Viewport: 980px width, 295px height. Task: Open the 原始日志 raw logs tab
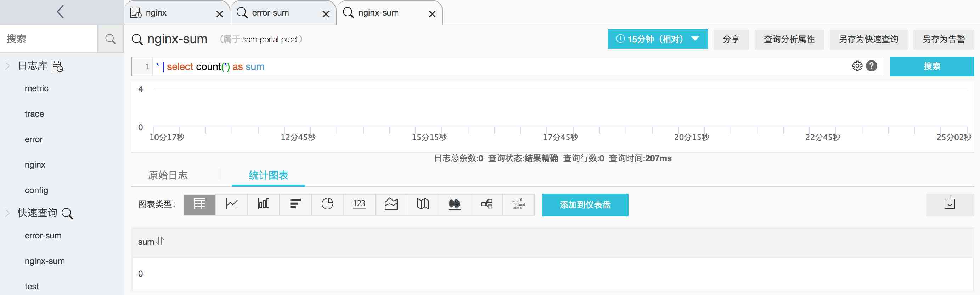[x=168, y=175]
